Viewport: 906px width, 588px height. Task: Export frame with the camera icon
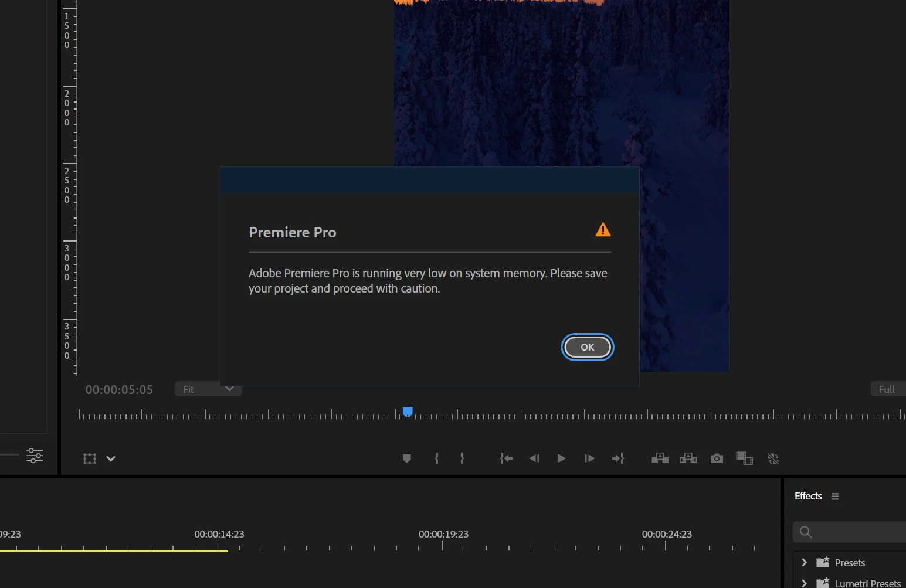[717, 458]
